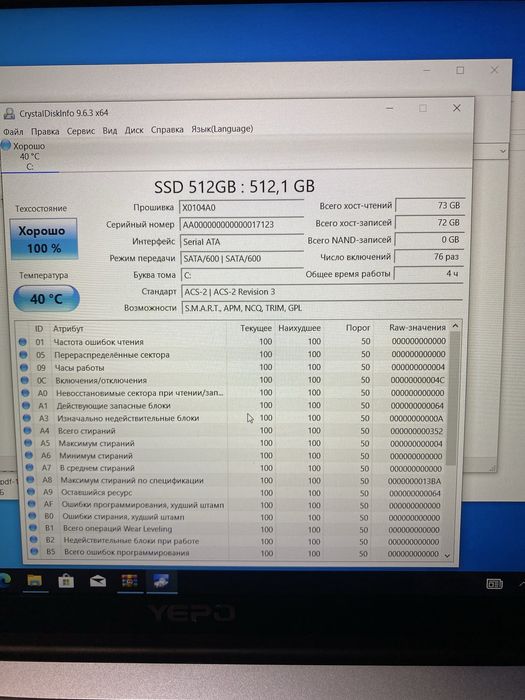Click the Порог column header
The height and width of the screenshot is (700, 525).
(358, 328)
